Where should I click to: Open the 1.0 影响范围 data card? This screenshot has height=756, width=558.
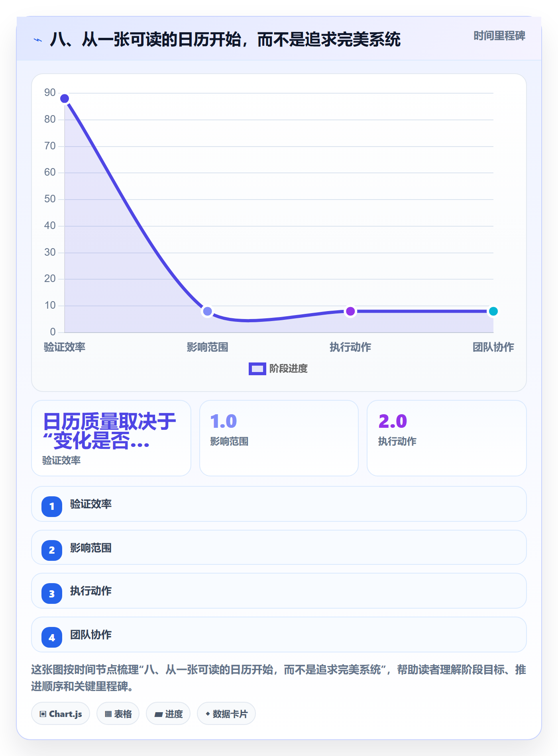point(279,438)
